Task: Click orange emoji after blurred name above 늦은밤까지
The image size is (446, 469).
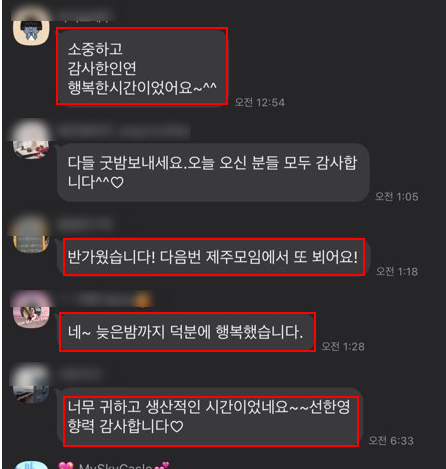Action: pyautogui.click(x=144, y=300)
